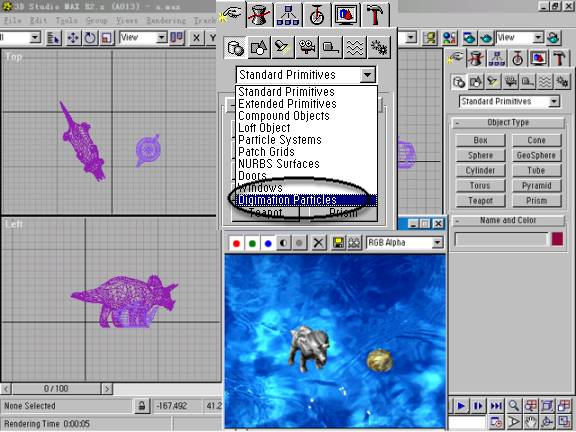Viewport: 576px width, 432px height.
Task: Create a Sphere primitive
Action: pos(480,155)
